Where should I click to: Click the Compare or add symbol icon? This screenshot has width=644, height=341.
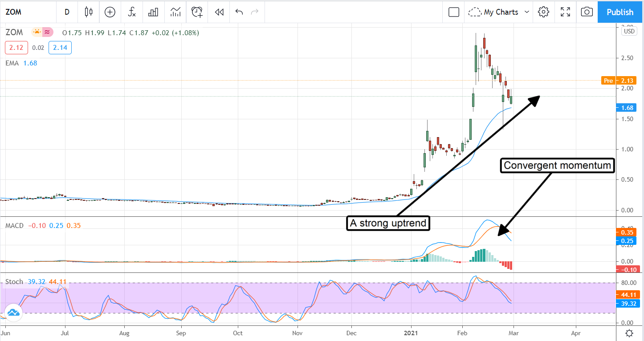tap(110, 12)
